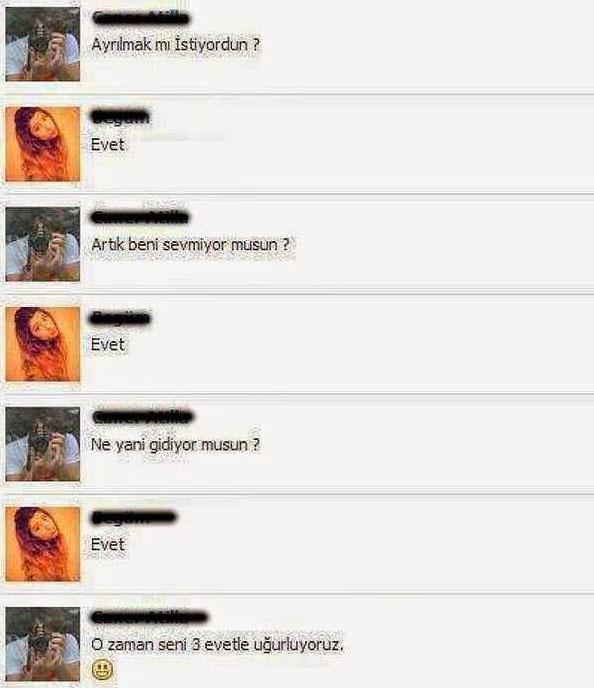Open the photographer avatar beside "Artık beni sevmiyor musun ?"

[43, 244]
